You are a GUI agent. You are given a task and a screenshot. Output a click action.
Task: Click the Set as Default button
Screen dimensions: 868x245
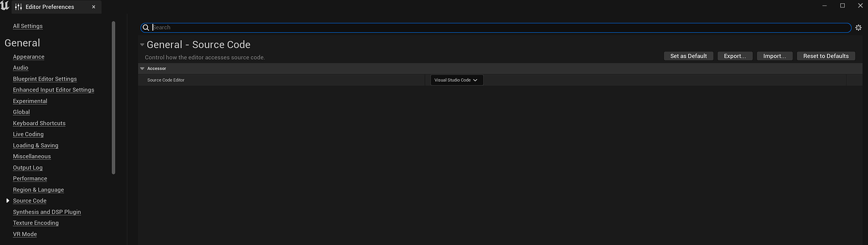(x=688, y=56)
